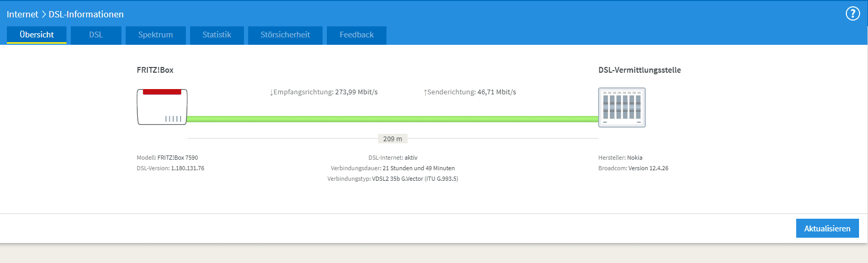Switch to the DSL tab

point(96,35)
